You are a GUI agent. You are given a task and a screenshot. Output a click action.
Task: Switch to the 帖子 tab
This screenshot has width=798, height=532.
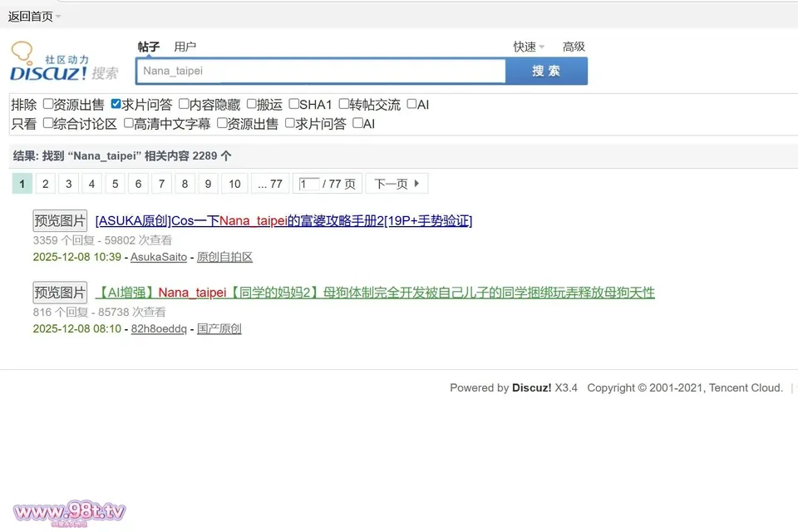click(x=149, y=47)
